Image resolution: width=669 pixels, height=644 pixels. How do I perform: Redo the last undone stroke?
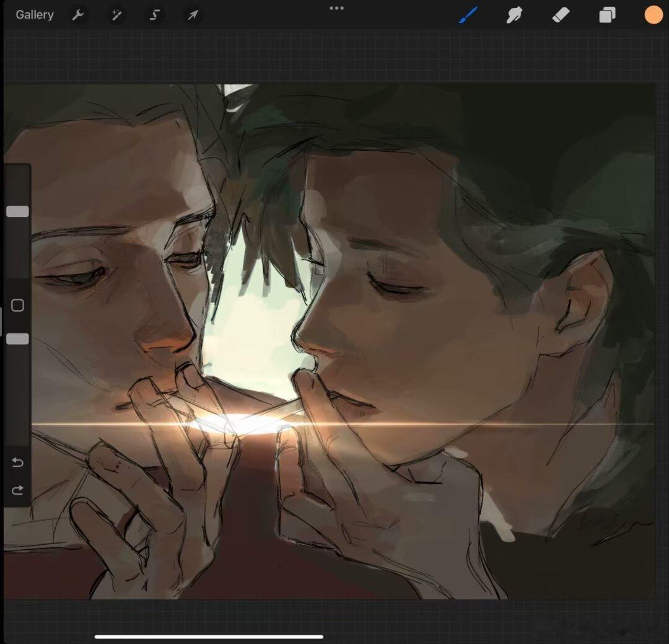[17, 490]
